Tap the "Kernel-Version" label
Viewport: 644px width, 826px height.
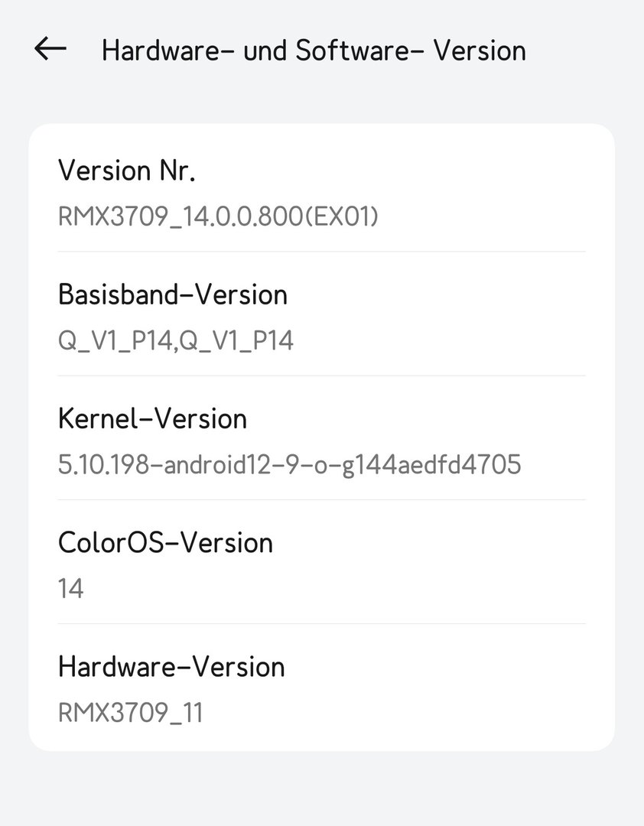point(152,418)
